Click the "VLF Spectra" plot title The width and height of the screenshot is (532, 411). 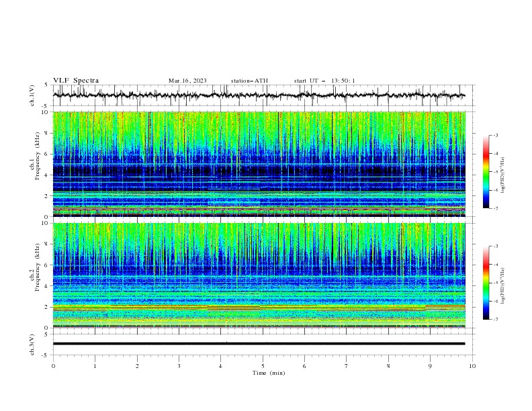point(76,81)
